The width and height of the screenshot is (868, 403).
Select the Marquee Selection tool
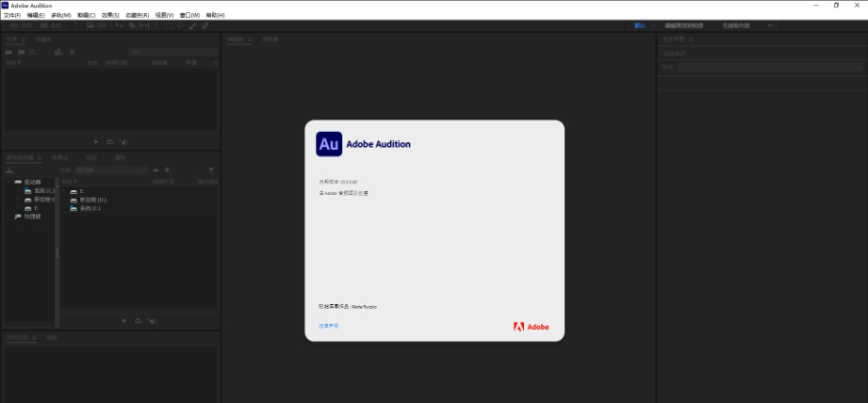(x=169, y=25)
